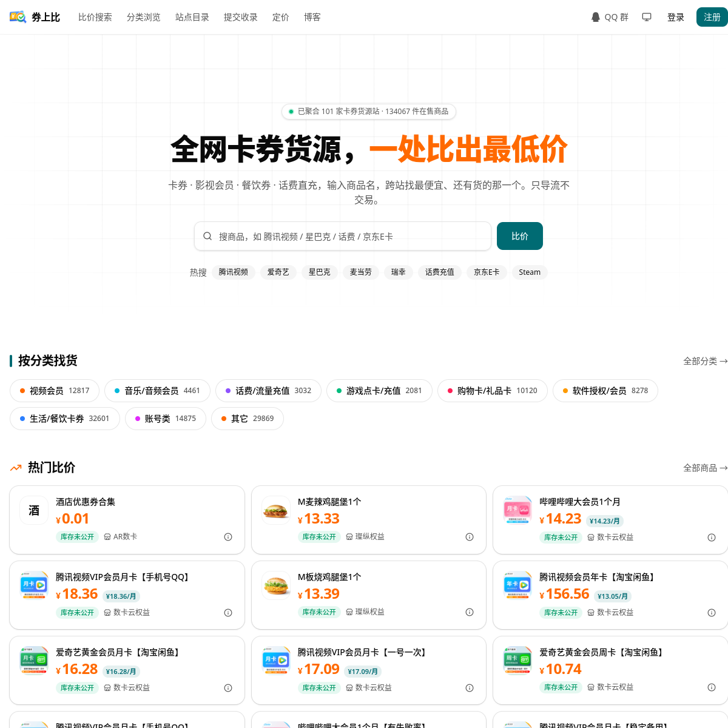Screen dimensions: 728x728
Task: Choose category 话费/流量充值
Action: (x=268, y=391)
